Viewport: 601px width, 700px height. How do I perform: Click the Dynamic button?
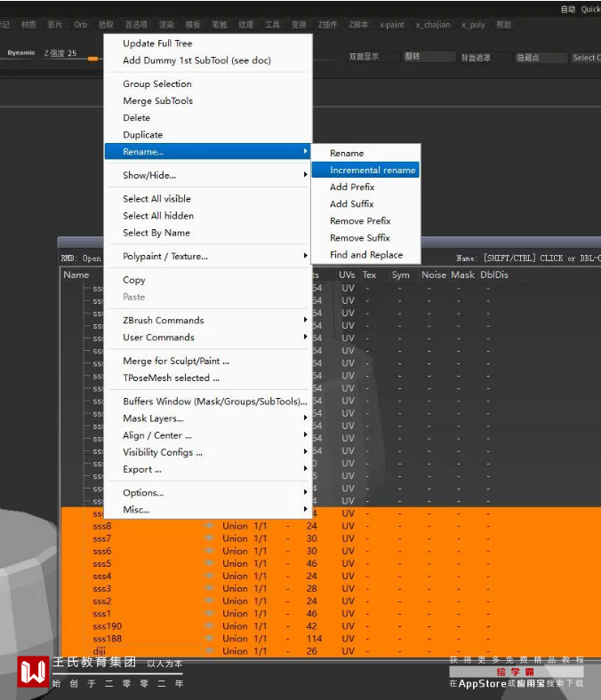pyautogui.click(x=21, y=52)
